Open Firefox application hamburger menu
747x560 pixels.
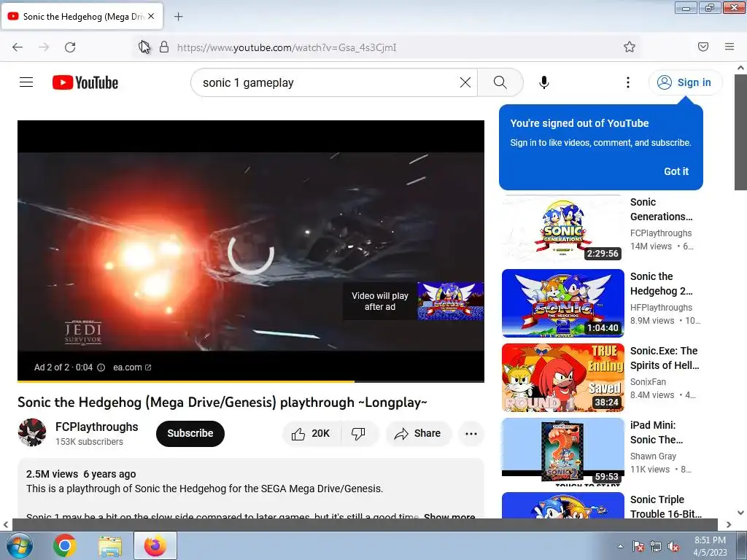(729, 47)
